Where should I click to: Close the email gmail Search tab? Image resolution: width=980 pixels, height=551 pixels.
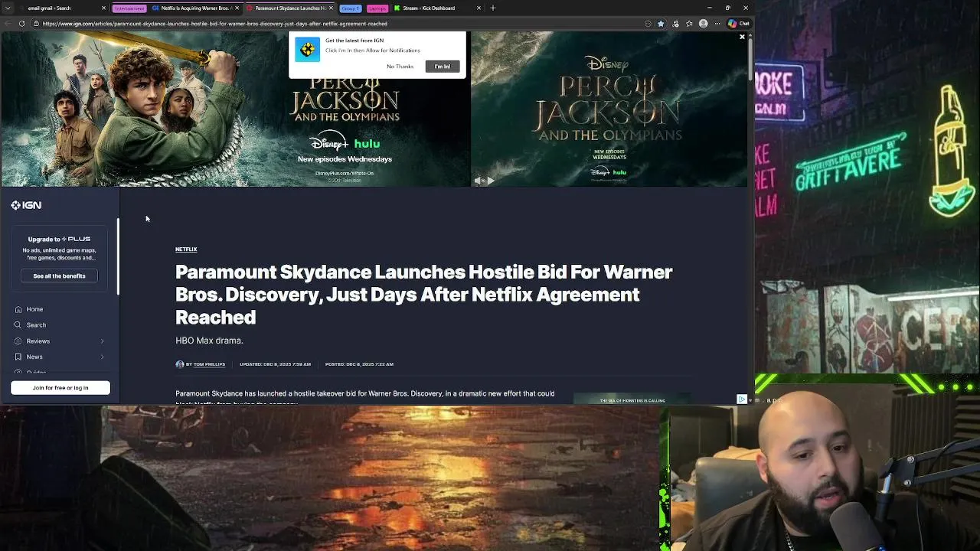103,8
